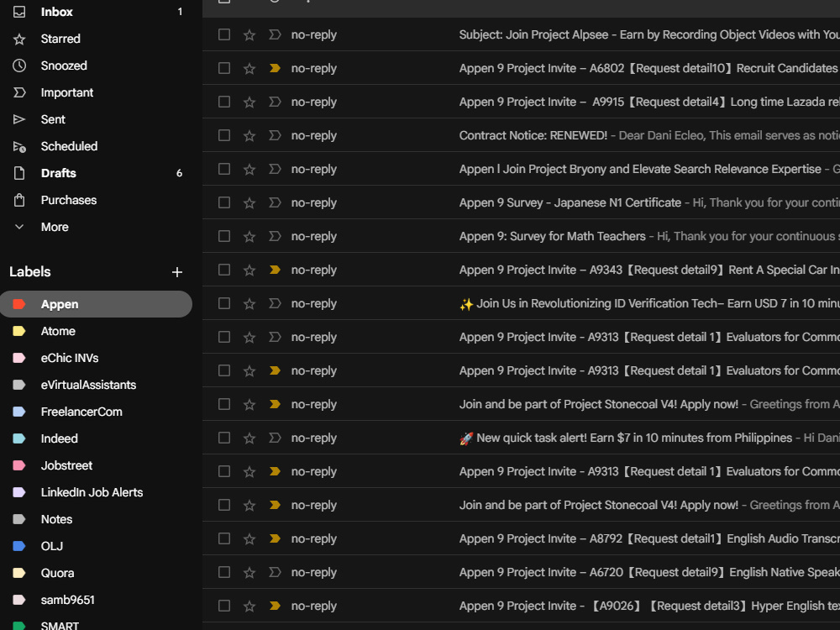Open the Quora label
This screenshot has height=630, width=840.
[96, 573]
